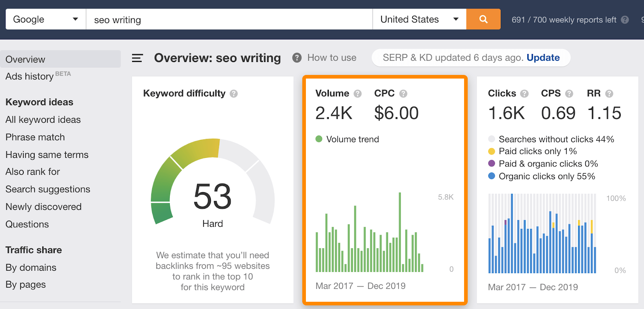Click help icon next to Keyword difficulty

pos(234,94)
